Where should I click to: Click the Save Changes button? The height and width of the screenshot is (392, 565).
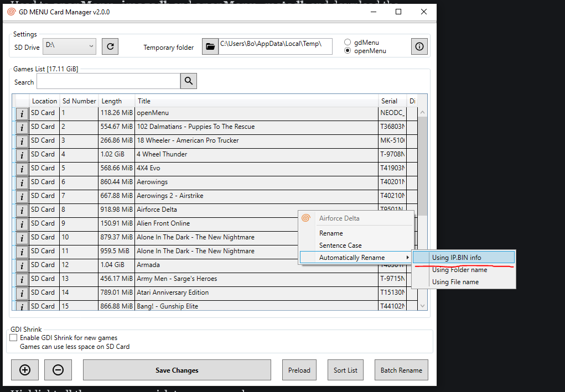(x=177, y=370)
